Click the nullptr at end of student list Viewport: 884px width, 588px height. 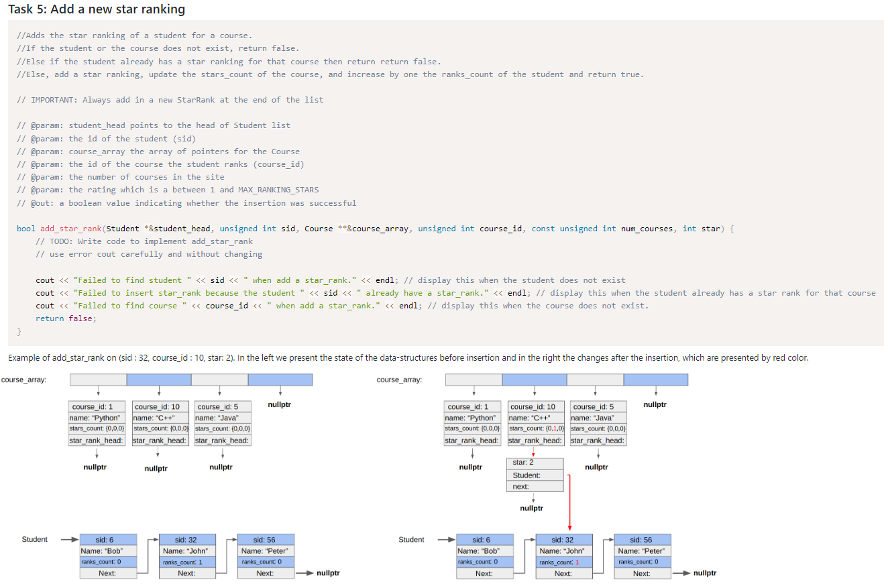[329, 573]
